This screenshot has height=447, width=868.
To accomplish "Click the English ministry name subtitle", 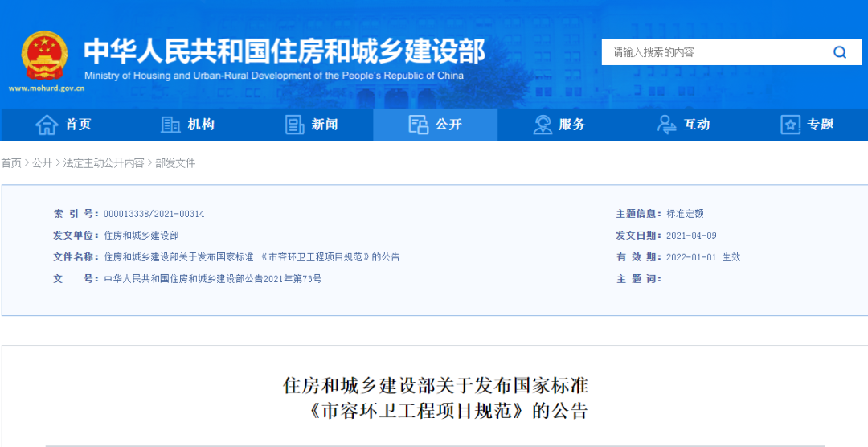I will pyautogui.click(x=274, y=76).
